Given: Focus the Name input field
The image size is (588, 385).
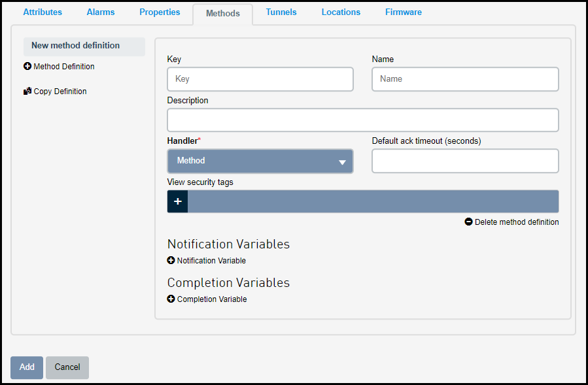Looking at the screenshot, I should tap(466, 79).
